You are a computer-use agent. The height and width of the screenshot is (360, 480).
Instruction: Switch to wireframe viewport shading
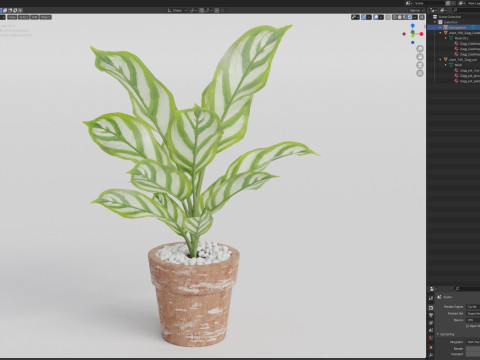point(394,17)
